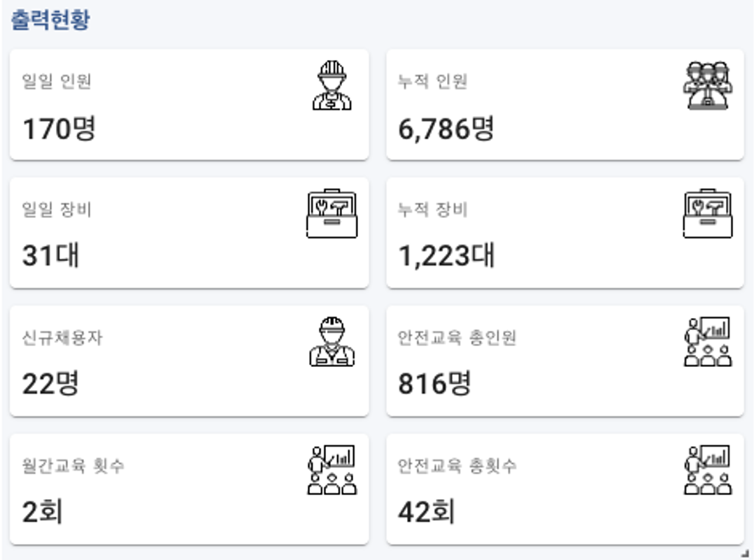
Task: Click the training icon in 안전교육 총인원 card
Action: coord(708,342)
